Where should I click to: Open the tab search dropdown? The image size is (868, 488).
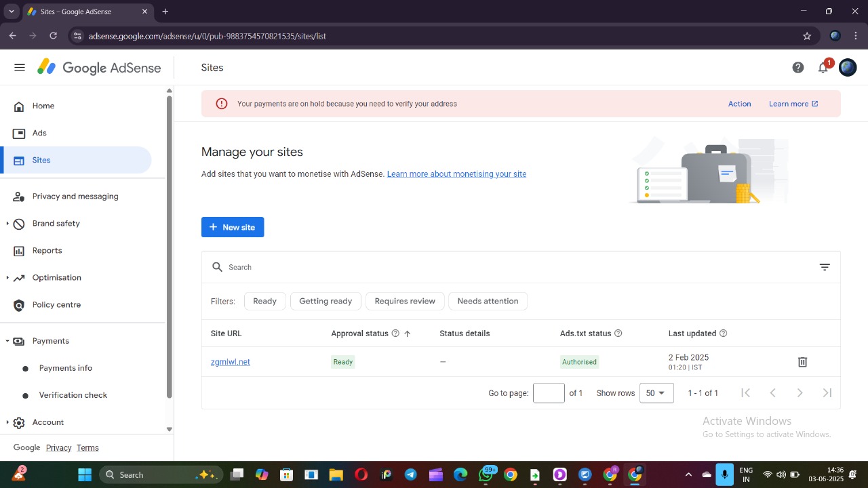coord(11,12)
